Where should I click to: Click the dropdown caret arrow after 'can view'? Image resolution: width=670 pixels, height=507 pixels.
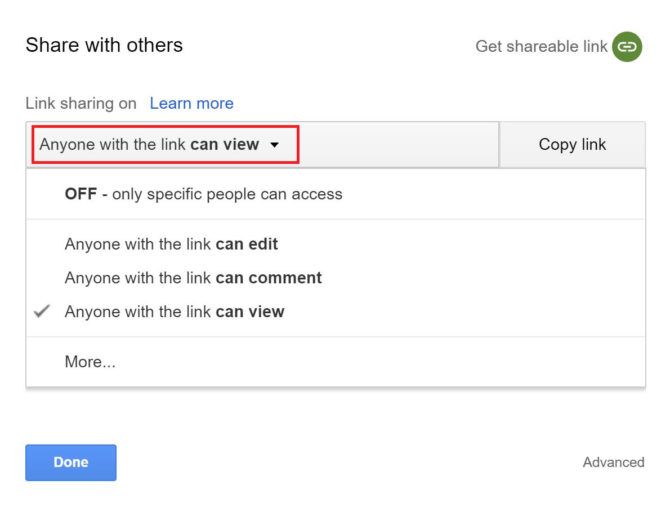coord(275,145)
